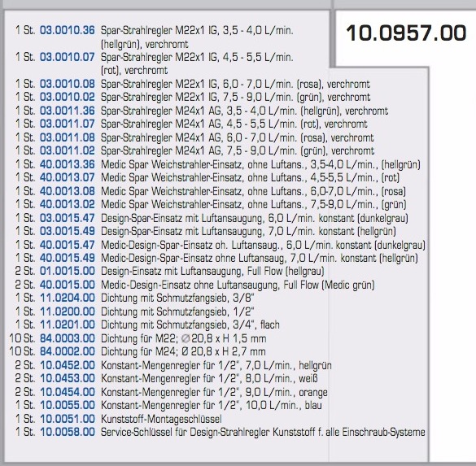
Task: Open 10.0452.00 Konstant-Mengenregler hellgrün
Action: (x=67, y=365)
